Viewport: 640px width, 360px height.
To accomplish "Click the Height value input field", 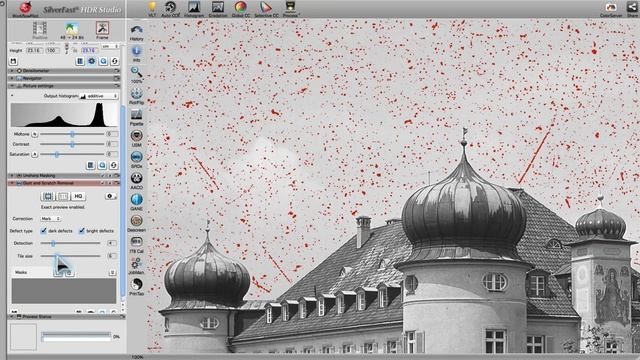I will click(x=34, y=51).
